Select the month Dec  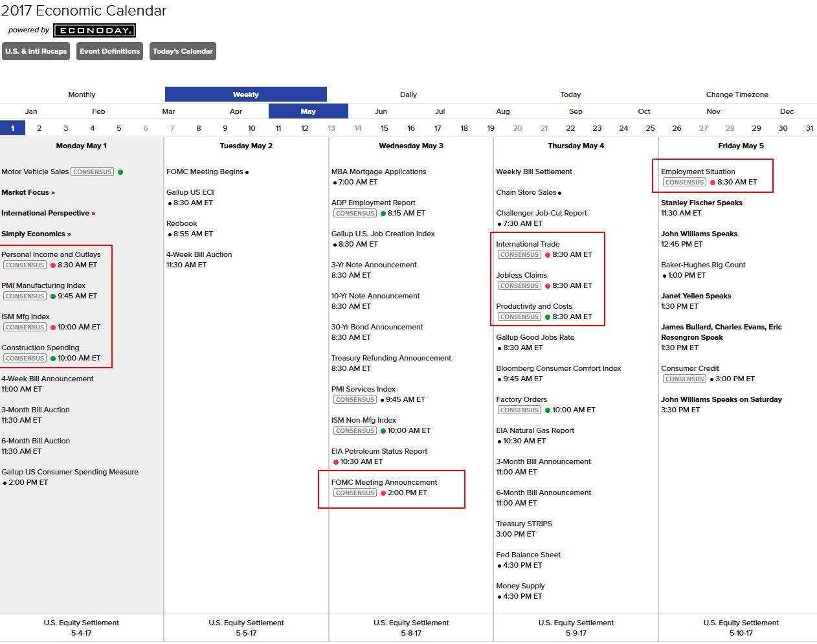(x=787, y=111)
